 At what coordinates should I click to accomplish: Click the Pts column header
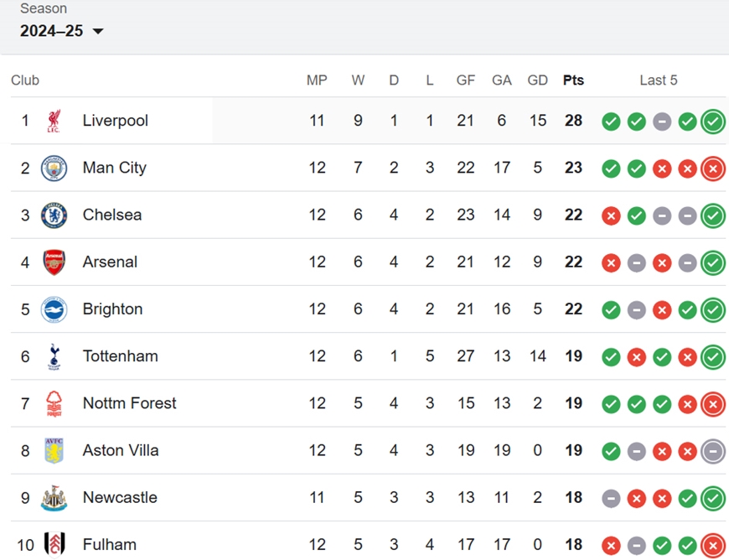[x=573, y=80]
